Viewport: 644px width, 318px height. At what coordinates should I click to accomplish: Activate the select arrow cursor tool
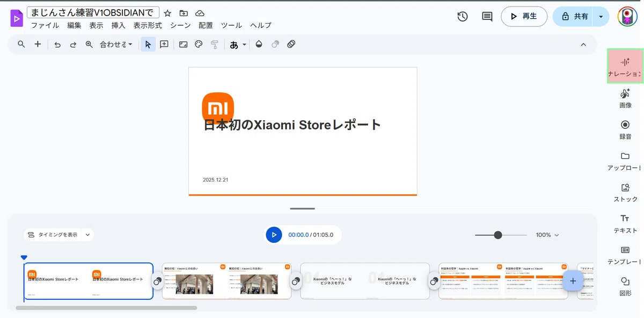(x=148, y=45)
